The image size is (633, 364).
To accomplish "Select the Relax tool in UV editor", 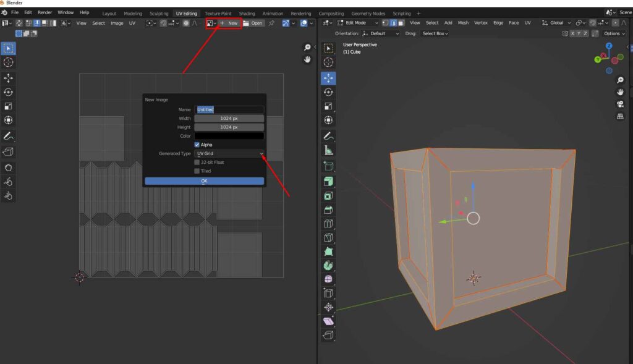I will point(8,182).
